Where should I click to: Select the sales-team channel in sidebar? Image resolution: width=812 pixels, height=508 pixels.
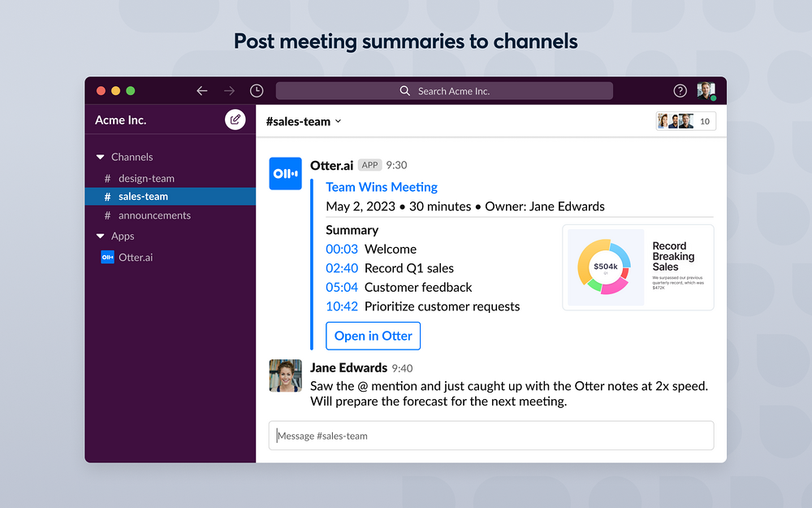[170, 197]
